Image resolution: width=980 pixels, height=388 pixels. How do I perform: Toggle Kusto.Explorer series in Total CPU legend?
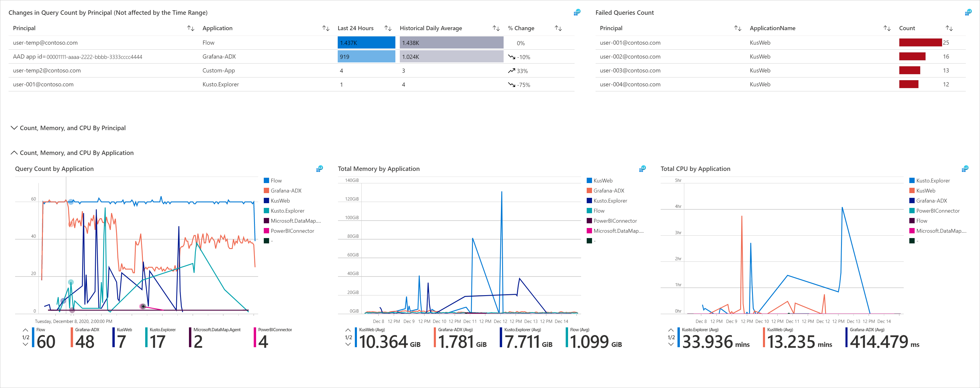932,181
